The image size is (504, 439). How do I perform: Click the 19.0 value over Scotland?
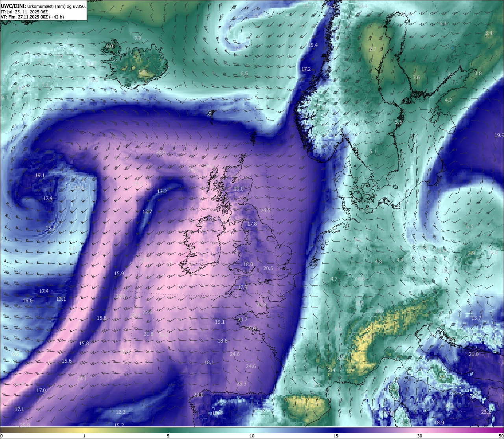pos(239,189)
